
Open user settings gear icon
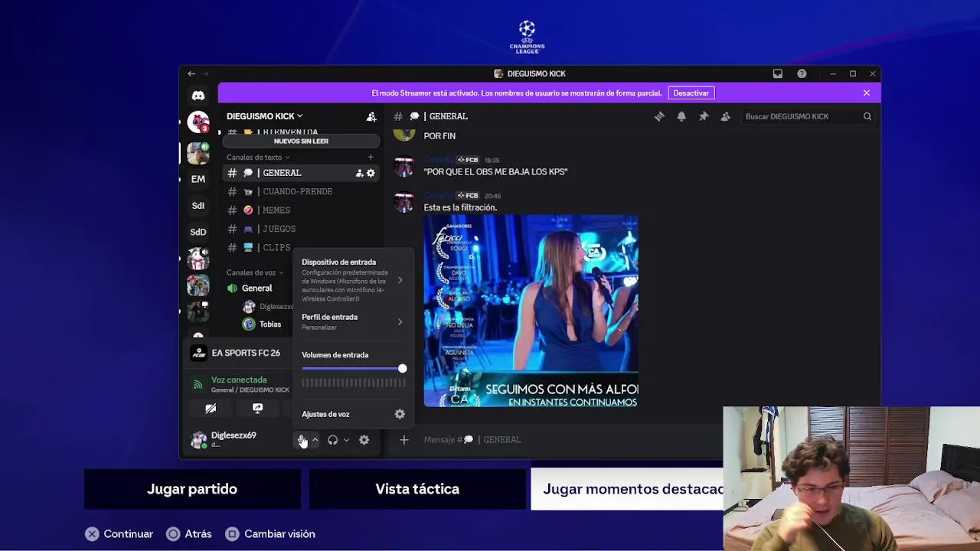[x=364, y=440]
